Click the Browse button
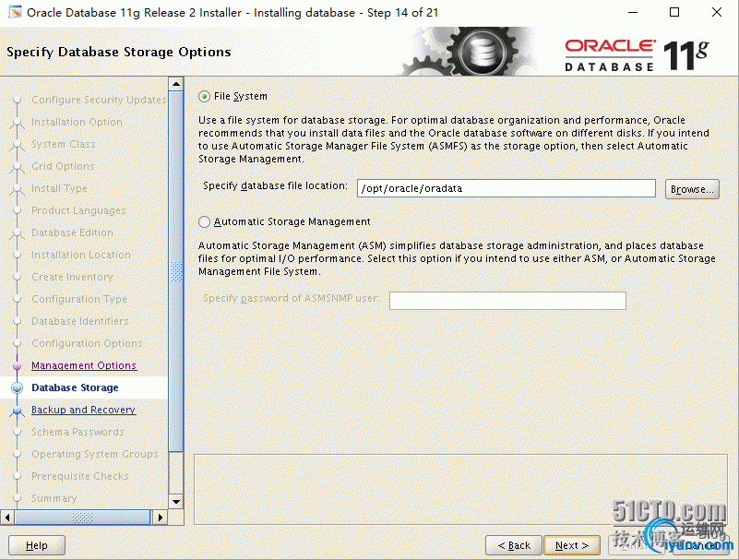 pos(692,189)
